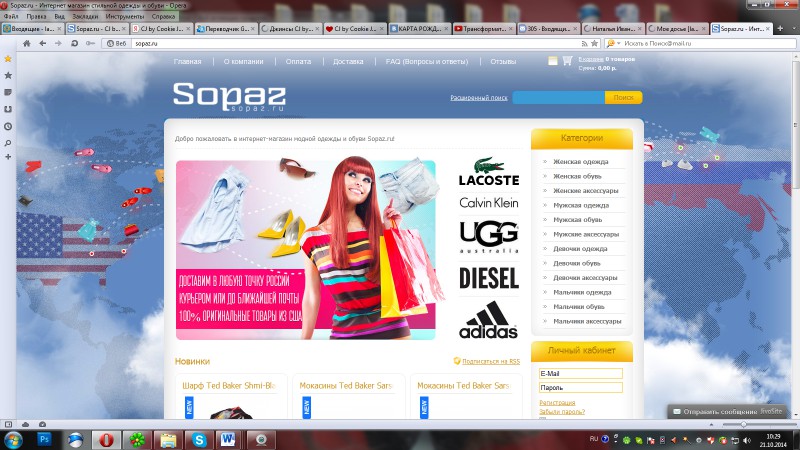Viewport: 800px width, 450px height.
Task: Close the Моё досье tab
Action: coord(704,29)
